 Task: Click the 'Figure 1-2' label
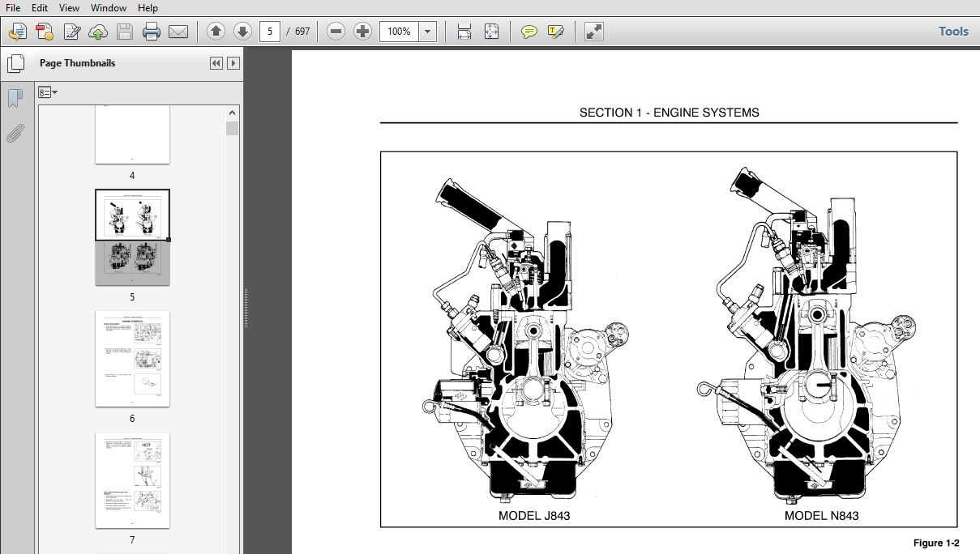(x=936, y=543)
